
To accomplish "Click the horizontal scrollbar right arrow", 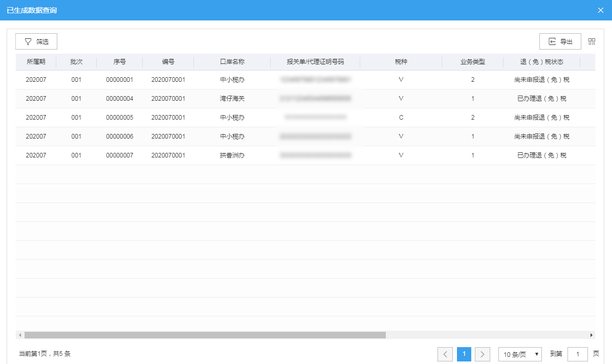I will (592, 335).
